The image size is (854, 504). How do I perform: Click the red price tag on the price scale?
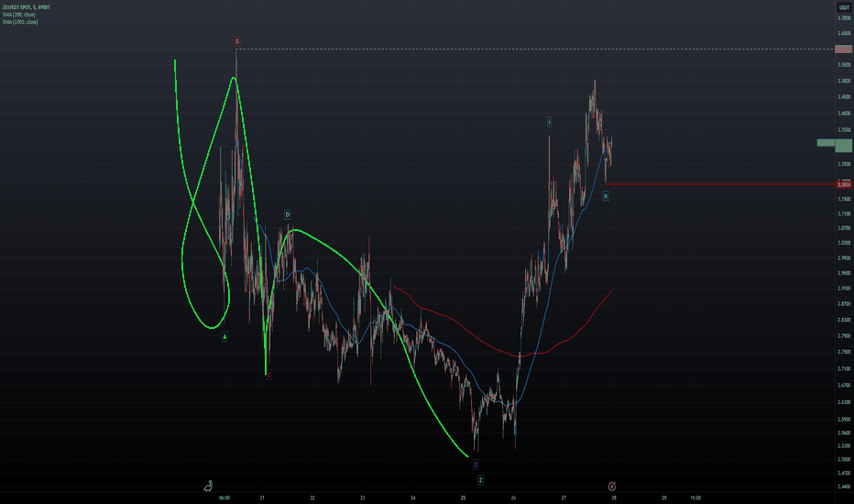844,185
